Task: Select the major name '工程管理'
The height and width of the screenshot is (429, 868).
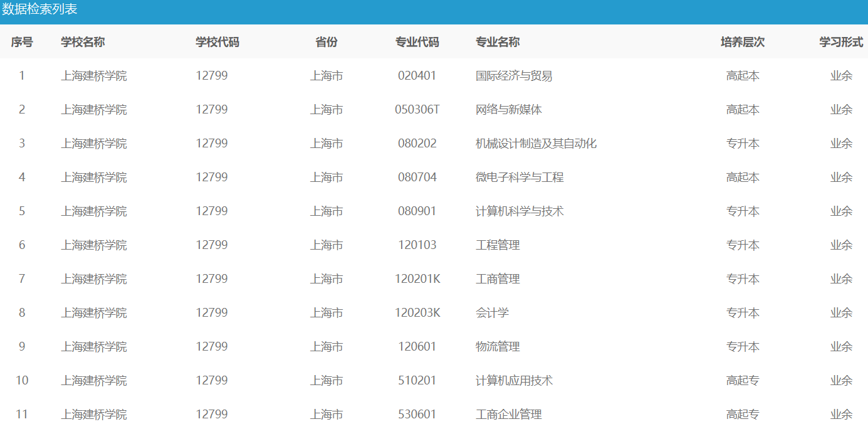Action: (498, 245)
